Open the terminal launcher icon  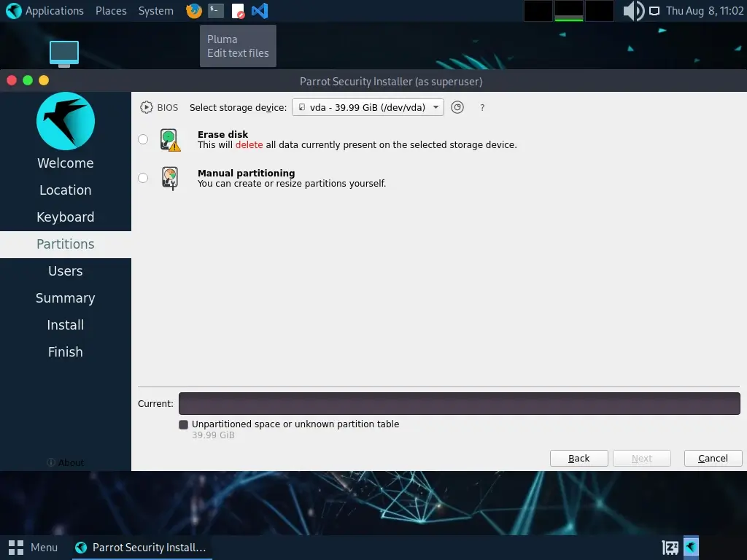click(x=215, y=11)
